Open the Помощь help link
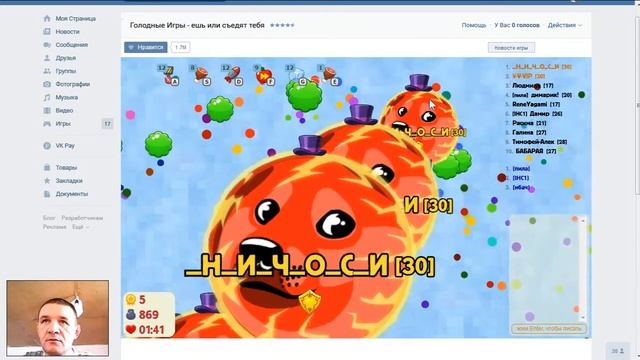This screenshot has height=360, width=640. tap(474, 25)
